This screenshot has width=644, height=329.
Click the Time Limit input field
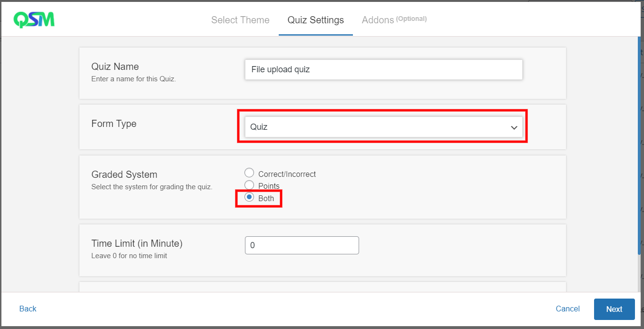tap(302, 245)
